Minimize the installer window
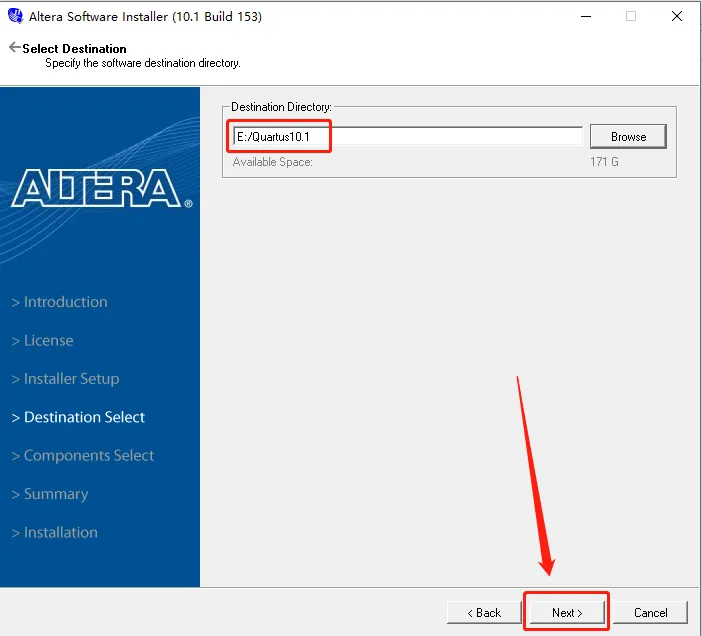The image size is (702, 636). point(586,16)
